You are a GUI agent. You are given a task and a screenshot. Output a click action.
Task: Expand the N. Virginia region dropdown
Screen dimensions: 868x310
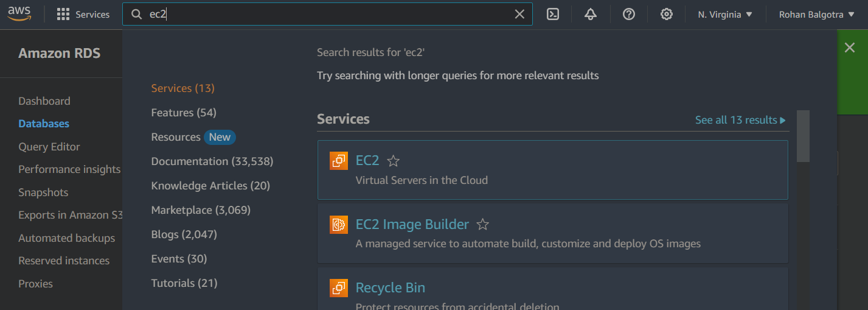coord(725,14)
